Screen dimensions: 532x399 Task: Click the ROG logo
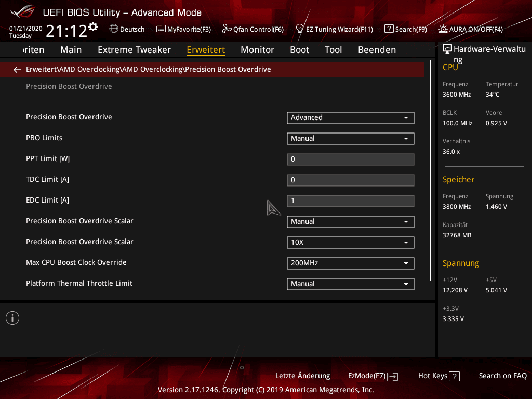(x=23, y=11)
